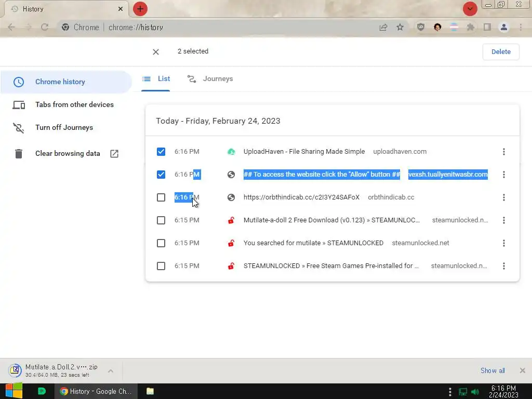Click the network monitor tray icon

tap(462, 392)
